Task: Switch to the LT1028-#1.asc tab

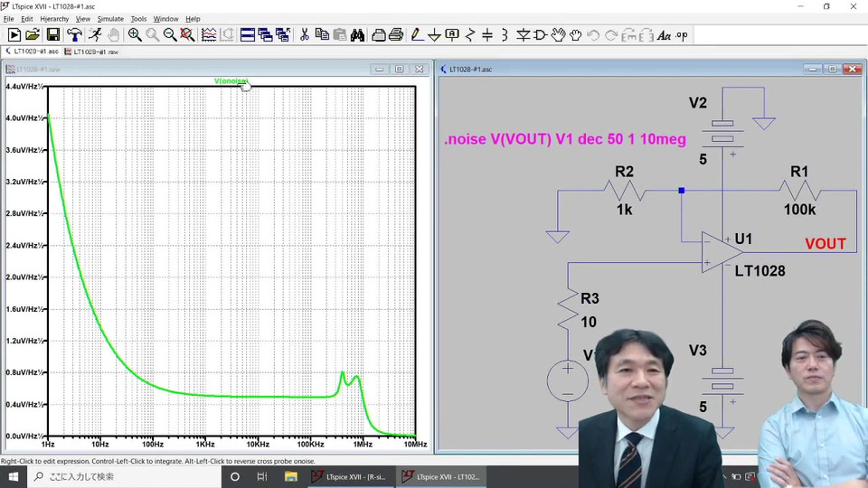Action: tap(32, 52)
